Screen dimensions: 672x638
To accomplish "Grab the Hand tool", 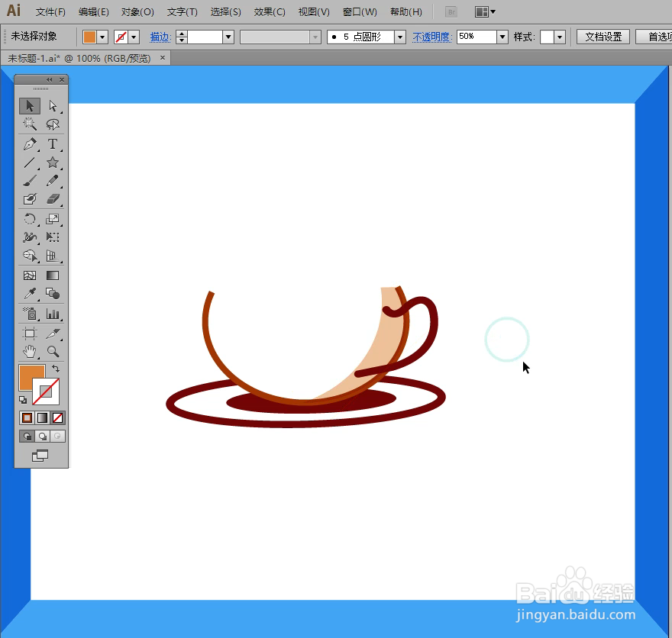I will click(x=29, y=352).
